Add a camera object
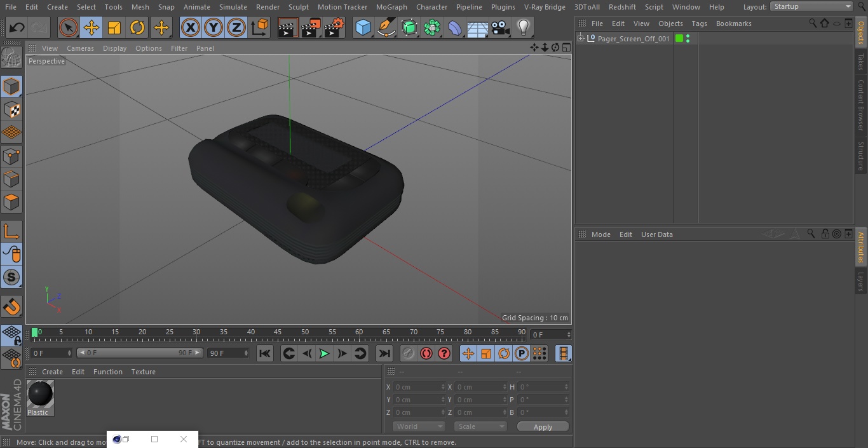The width and height of the screenshot is (868, 448). (x=501, y=27)
